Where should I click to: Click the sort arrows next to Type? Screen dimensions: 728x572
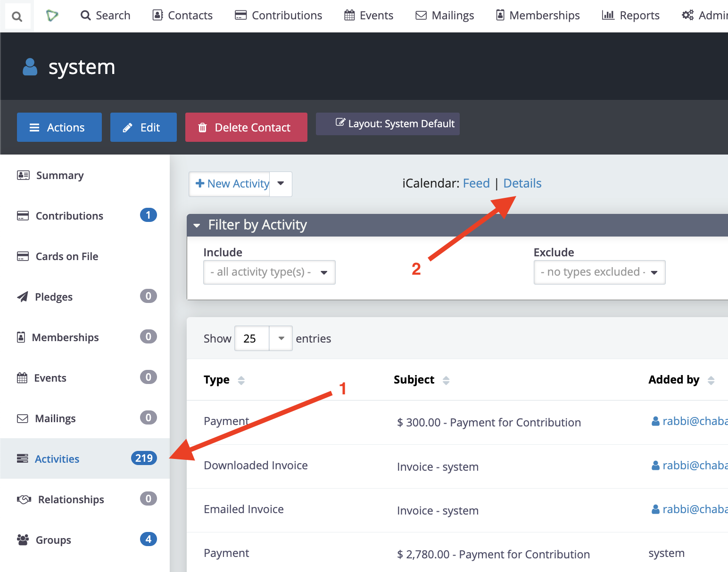point(241,380)
